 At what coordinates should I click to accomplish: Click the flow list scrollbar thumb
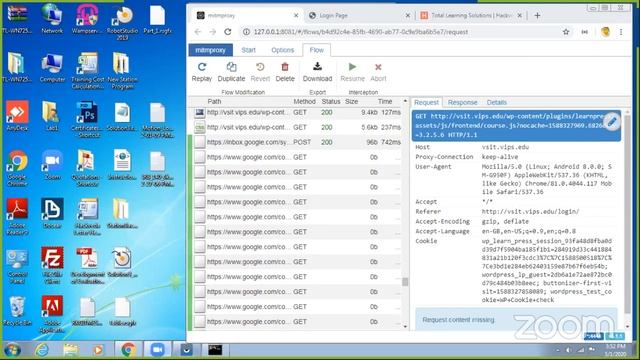pos(405,282)
